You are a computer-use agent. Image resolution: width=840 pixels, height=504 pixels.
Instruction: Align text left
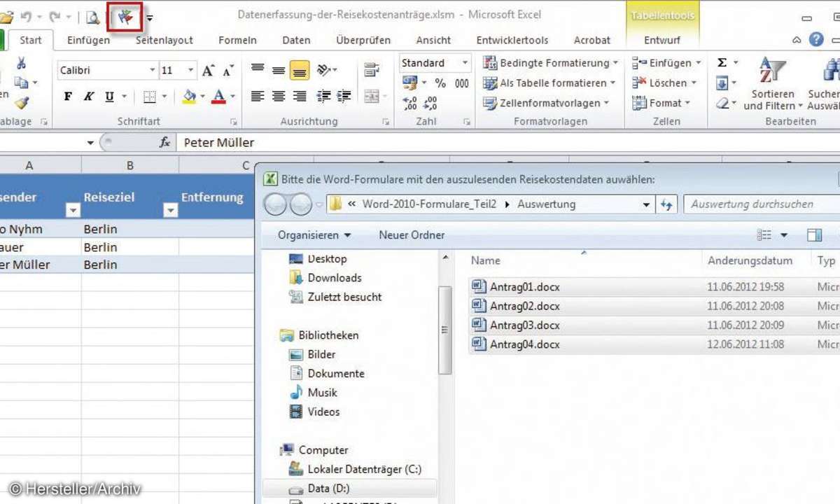tap(258, 97)
